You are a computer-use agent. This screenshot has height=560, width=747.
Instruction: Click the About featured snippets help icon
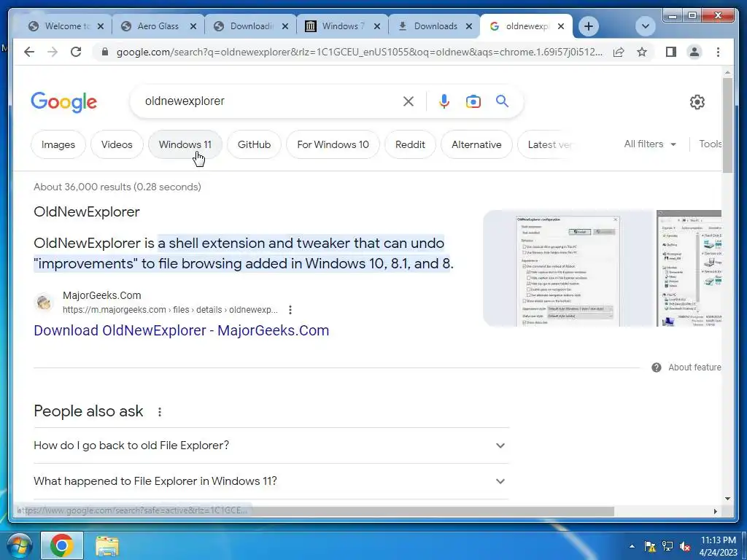tap(656, 367)
